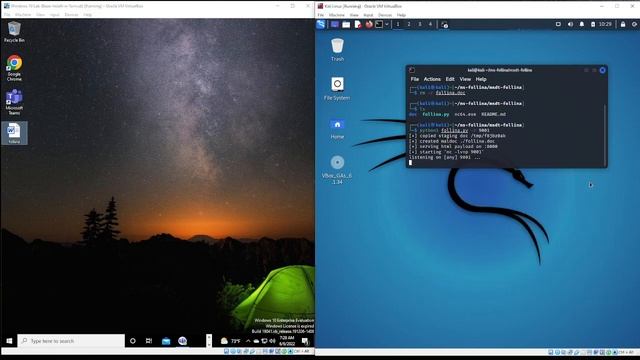Switch to Kali workspace 2
The width and height of the screenshot is (640, 360).
point(409,24)
